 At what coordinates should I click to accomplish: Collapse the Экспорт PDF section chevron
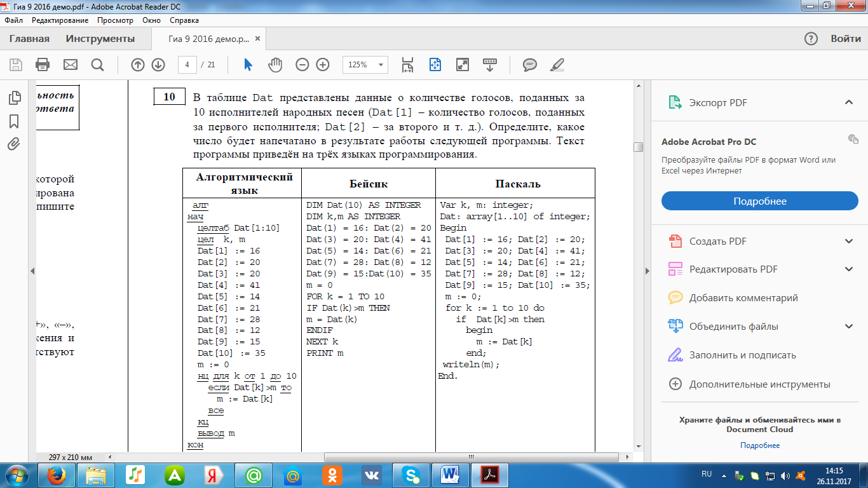click(x=848, y=102)
